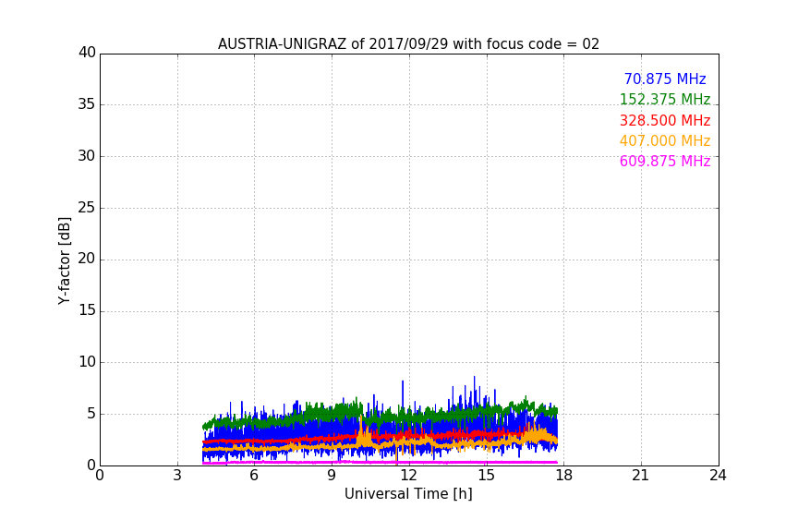The image size is (798, 532).
Task: Click the y-axis tick value 40
Action: pyautogui.click(x=87, y=53)
